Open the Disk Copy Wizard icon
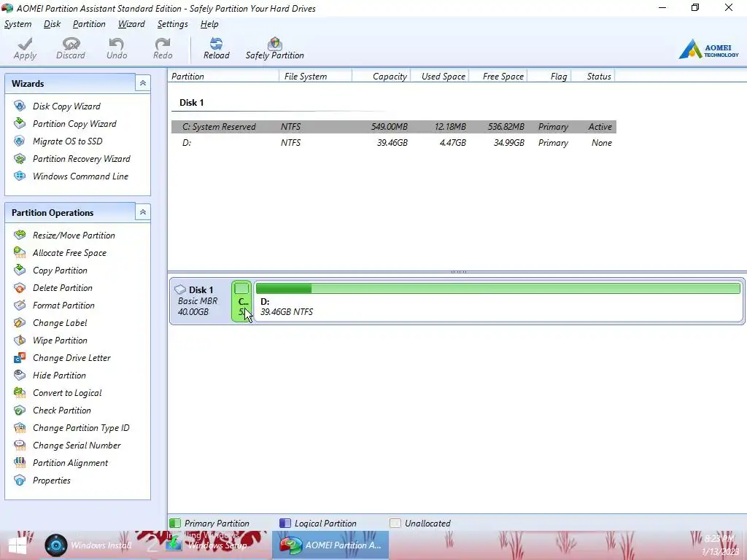747x560 pixels. (20, 106)
